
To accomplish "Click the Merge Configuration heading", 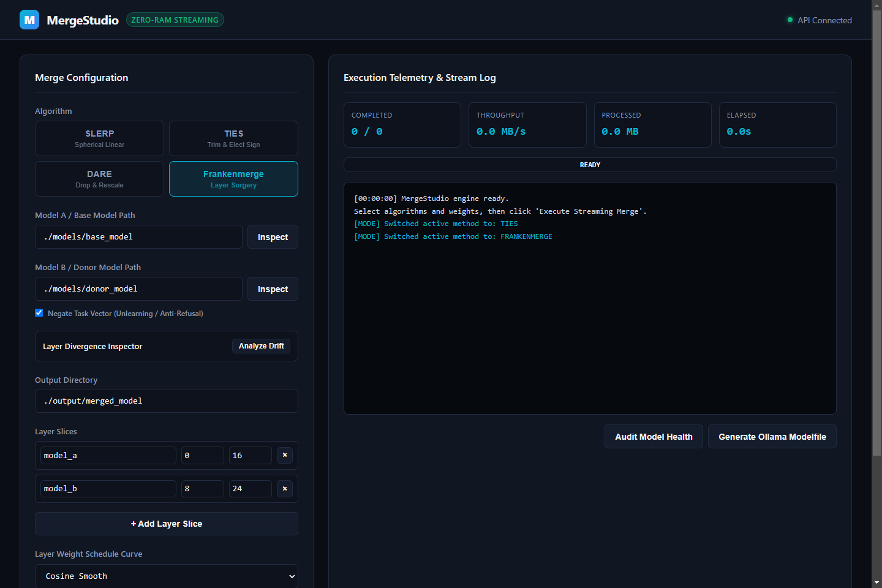I will (x=81, y=78).
